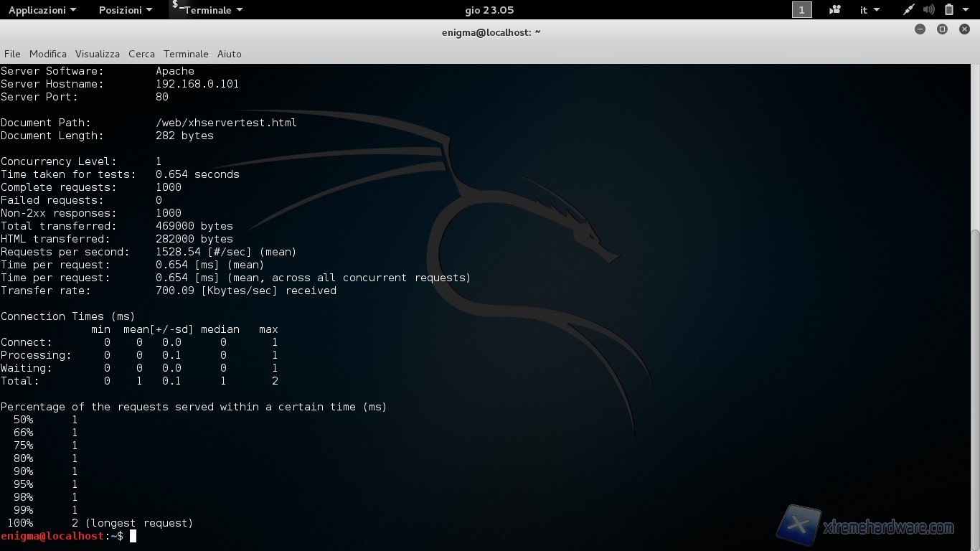This screenshot has height=551, width=980.
Task: Maximize the enigma@localhost terminal window
Action: [942, 29]
